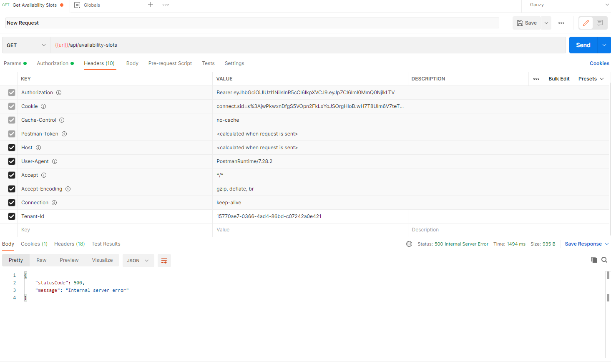
Task: Disable the Accept-Encoding header checkbox
Action: point(12,189)
